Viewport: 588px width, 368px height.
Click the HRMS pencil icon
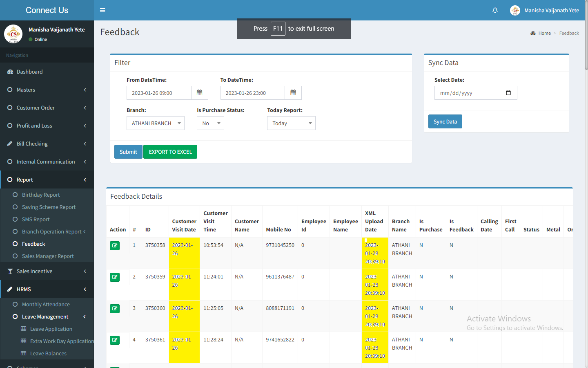10,289
